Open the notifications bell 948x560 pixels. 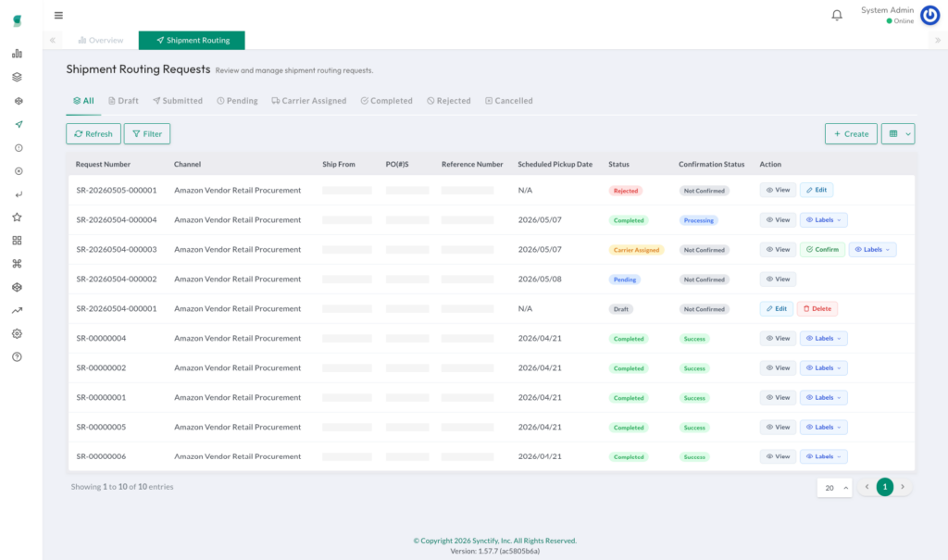click(x=837, y=15)
